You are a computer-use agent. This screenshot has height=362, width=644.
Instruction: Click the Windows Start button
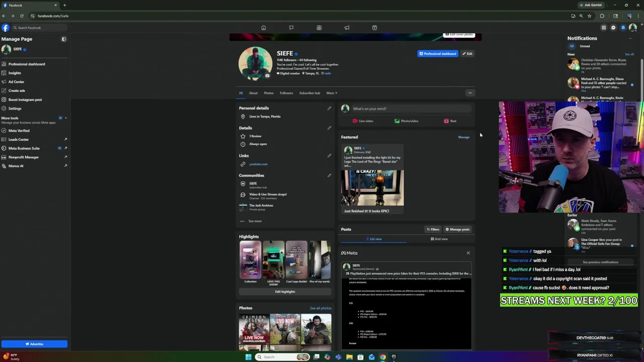pyautogui.click(x=248, y=357)
